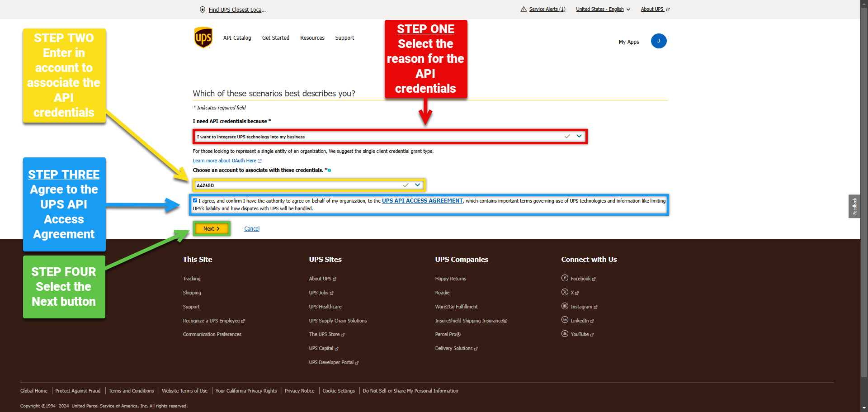This screenshot has width=868, height=412.
Task: Click the info dot beside Choose an account
Action: click(330, 170)
